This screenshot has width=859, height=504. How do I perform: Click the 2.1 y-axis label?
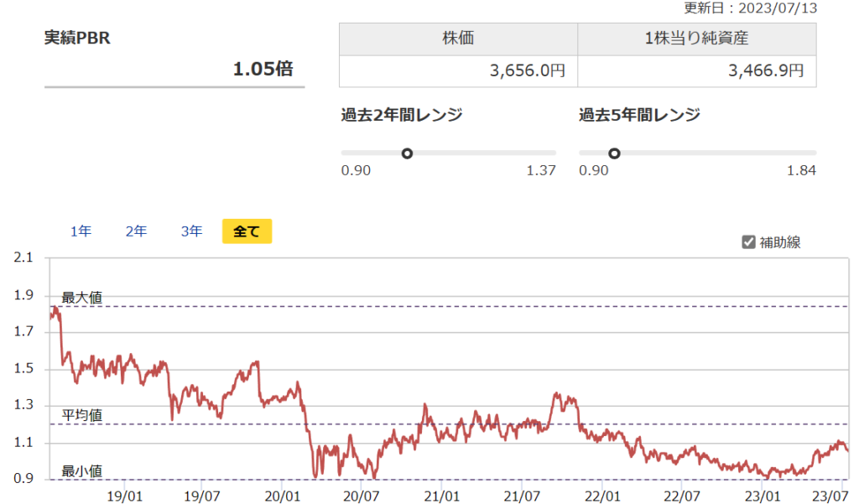click(23, 257)
